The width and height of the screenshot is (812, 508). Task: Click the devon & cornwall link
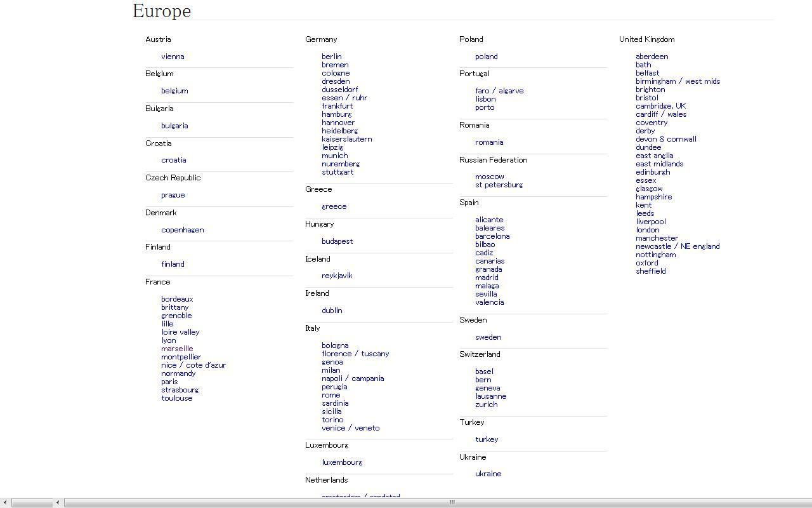(x=666, y=139)
